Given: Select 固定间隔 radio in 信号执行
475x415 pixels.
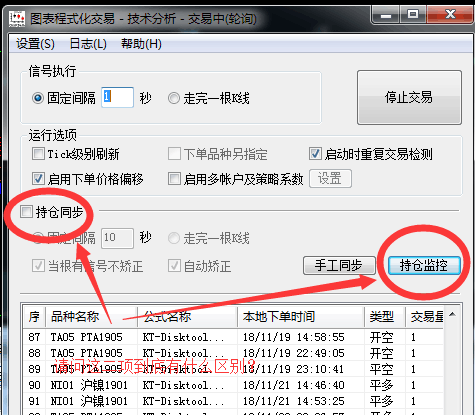Looking at the screenshot, I should pyautogui.click(x=38, y=98).
